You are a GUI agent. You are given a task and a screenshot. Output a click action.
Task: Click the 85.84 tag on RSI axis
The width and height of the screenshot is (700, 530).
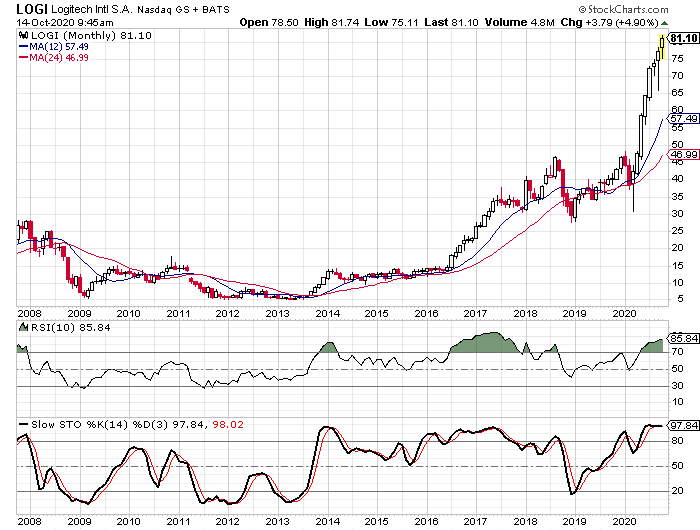[x=683, y=338]
